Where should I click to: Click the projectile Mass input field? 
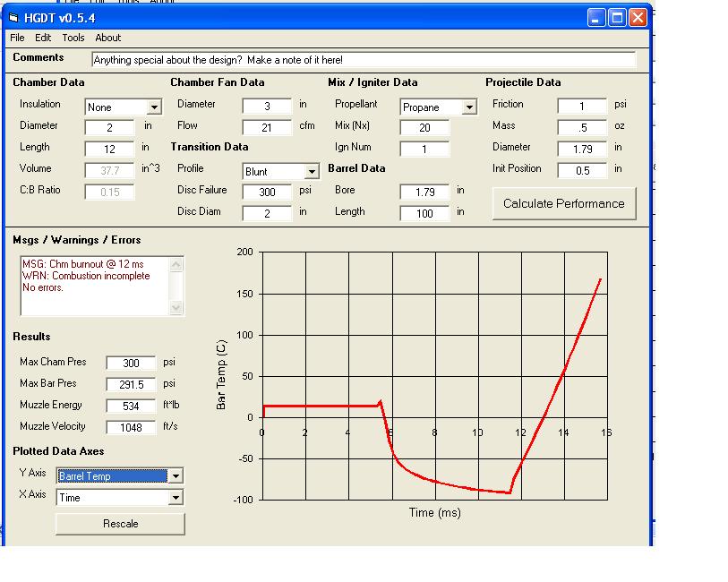click(x=582, y=127)
